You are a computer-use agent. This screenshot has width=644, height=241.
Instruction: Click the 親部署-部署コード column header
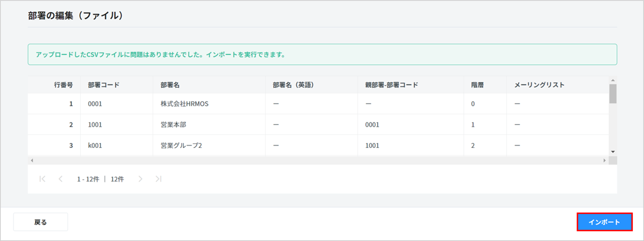[x=391, y=85]
